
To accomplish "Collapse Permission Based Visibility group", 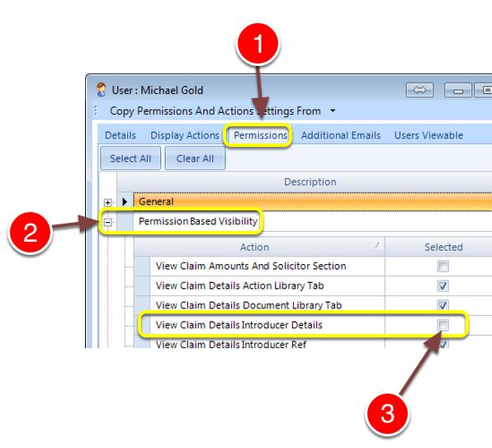I will [107, 222].
